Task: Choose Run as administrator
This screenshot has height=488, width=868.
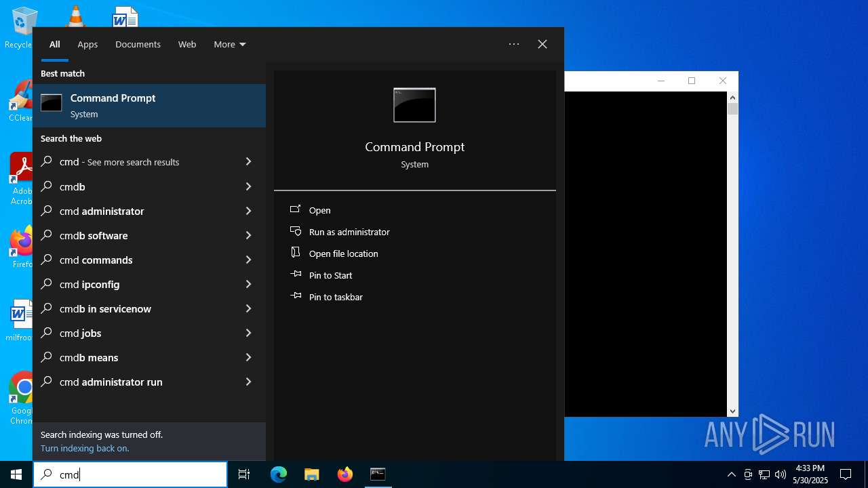Action: tap(349, 232)
